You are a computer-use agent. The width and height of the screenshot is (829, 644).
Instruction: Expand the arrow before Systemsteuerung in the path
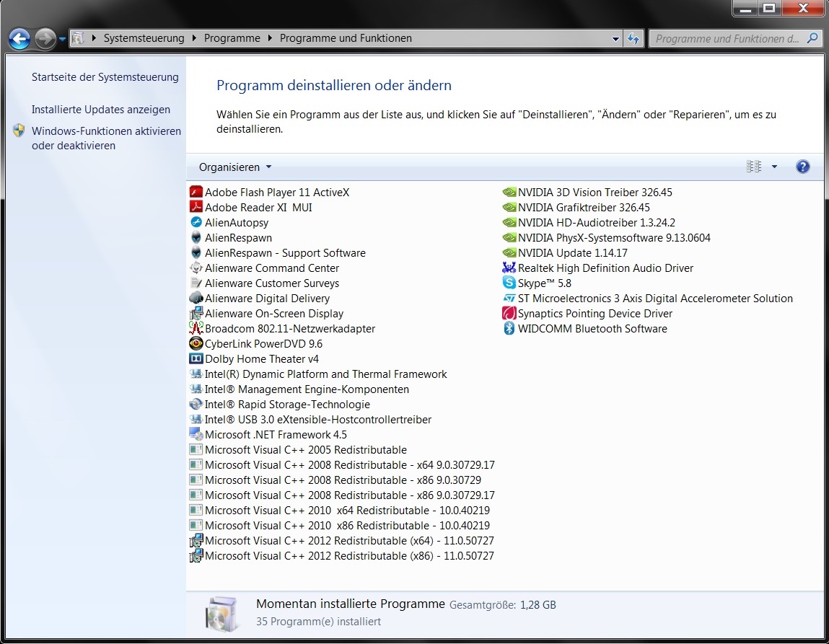click(x=94, y=38)
